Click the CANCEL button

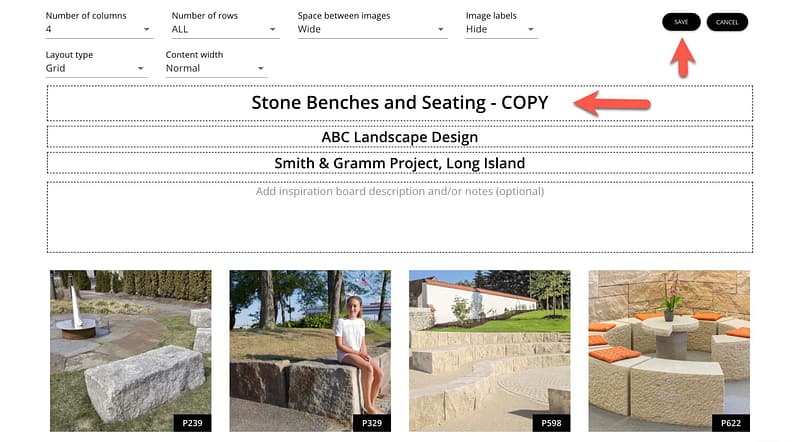coord(727,22)
